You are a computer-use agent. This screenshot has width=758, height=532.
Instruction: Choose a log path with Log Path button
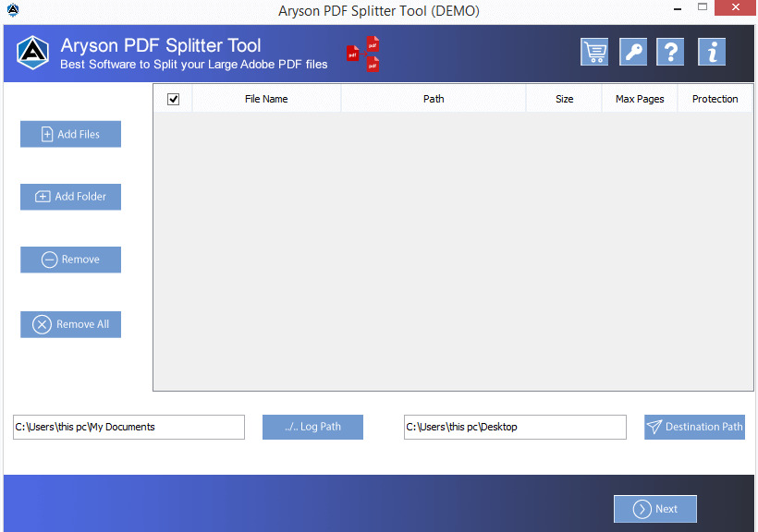tap(312, 427)
